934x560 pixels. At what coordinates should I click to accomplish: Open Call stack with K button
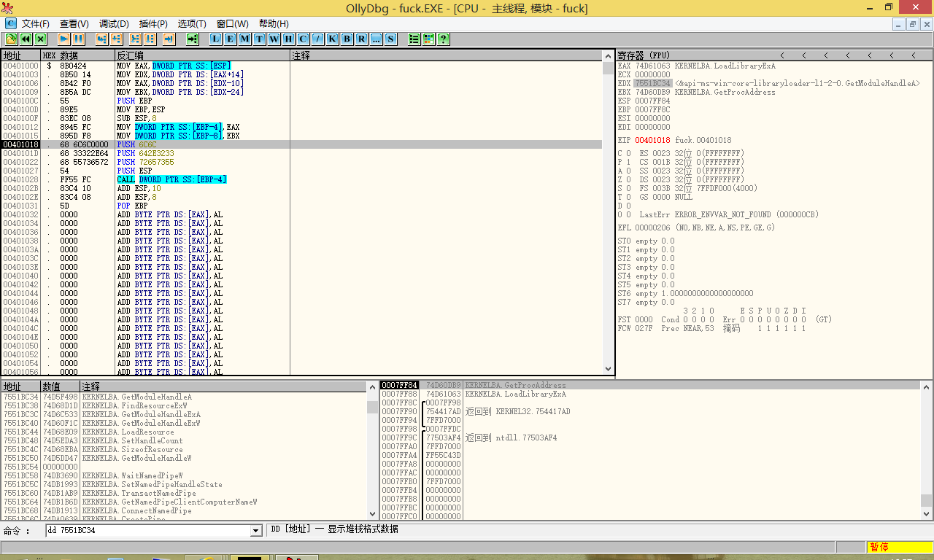[x=332, y=39]
